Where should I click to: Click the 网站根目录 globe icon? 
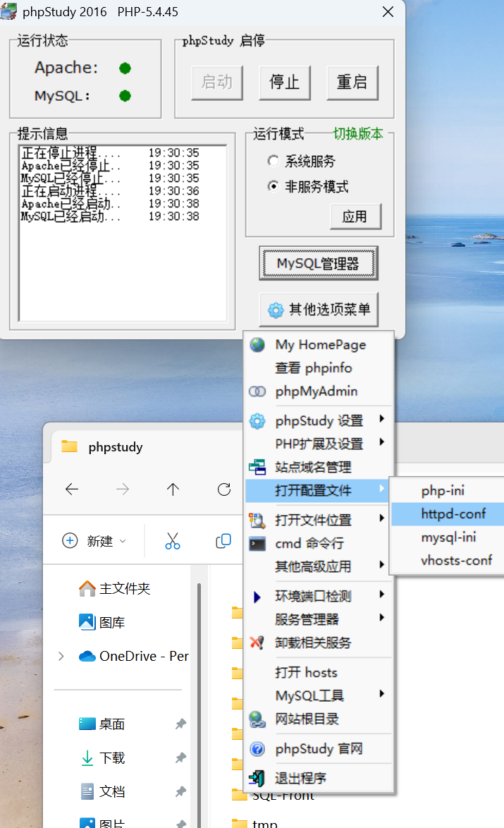(x=257, y=719)
